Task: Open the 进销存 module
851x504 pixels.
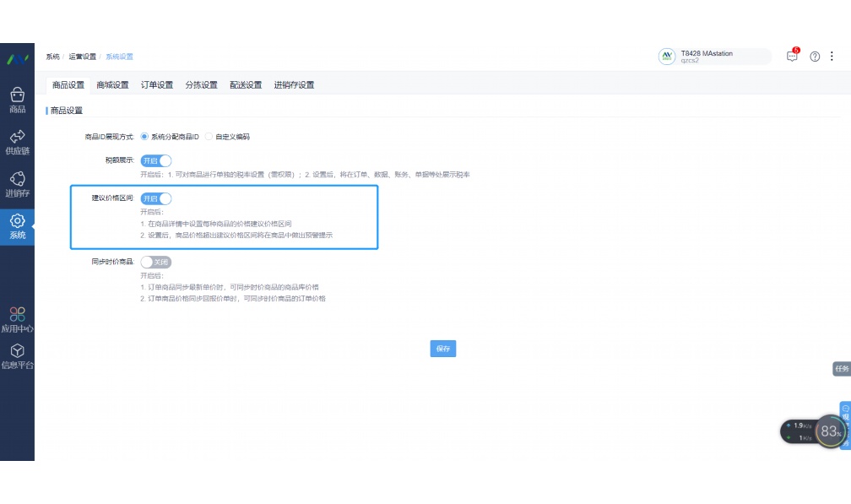Action: click(17, 183)
